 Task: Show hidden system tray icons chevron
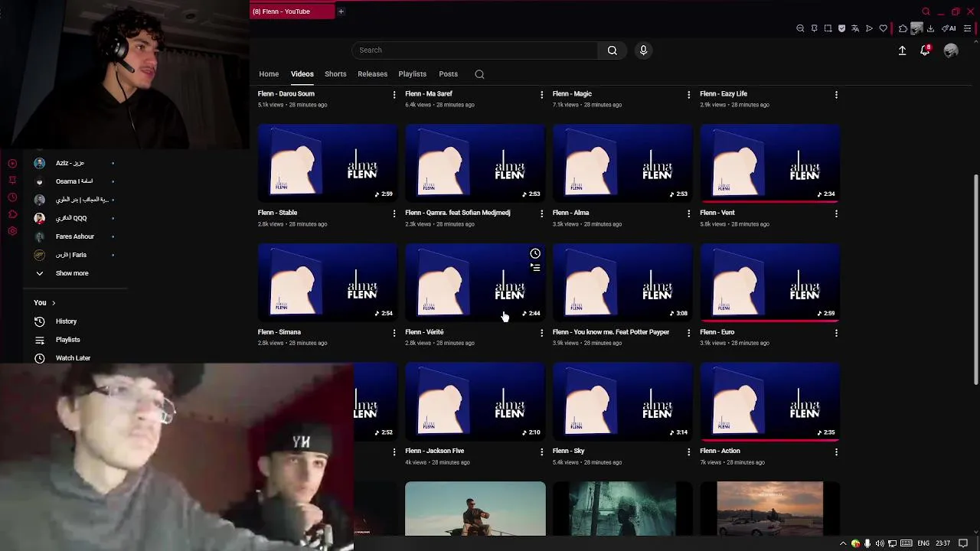(x=843, y=543)
